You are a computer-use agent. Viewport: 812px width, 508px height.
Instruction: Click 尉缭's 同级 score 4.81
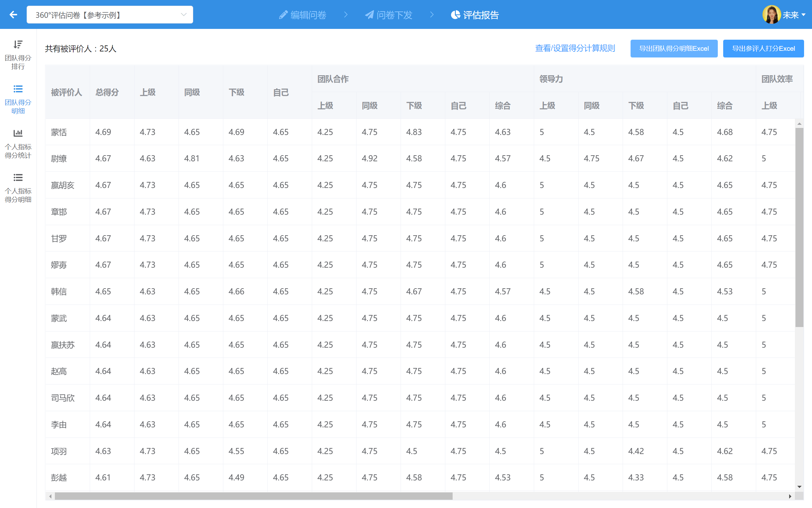click(192, 158)
